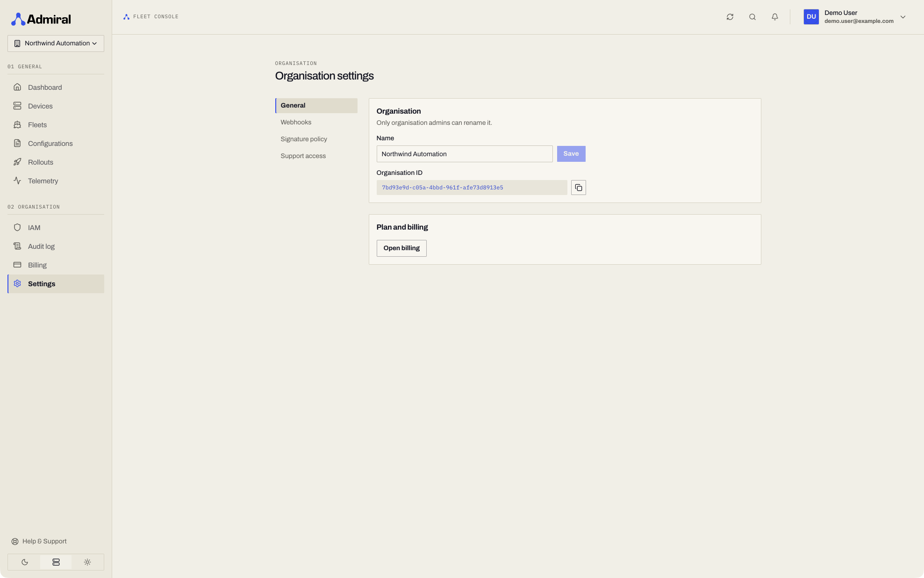This screenshot has height=578, width=924.
Task: Copy the Organisation ID
Action: (x=579, y=188)
